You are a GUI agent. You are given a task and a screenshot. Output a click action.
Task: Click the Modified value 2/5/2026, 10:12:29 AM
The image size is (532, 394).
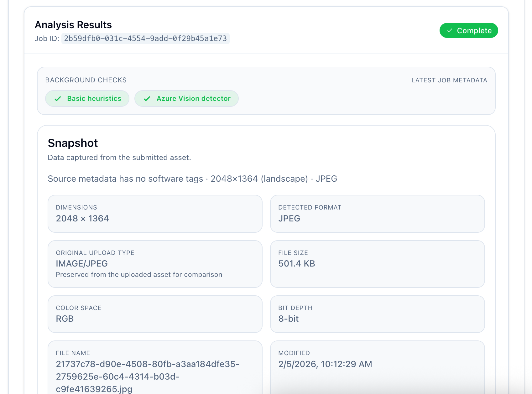pos(325,364)
